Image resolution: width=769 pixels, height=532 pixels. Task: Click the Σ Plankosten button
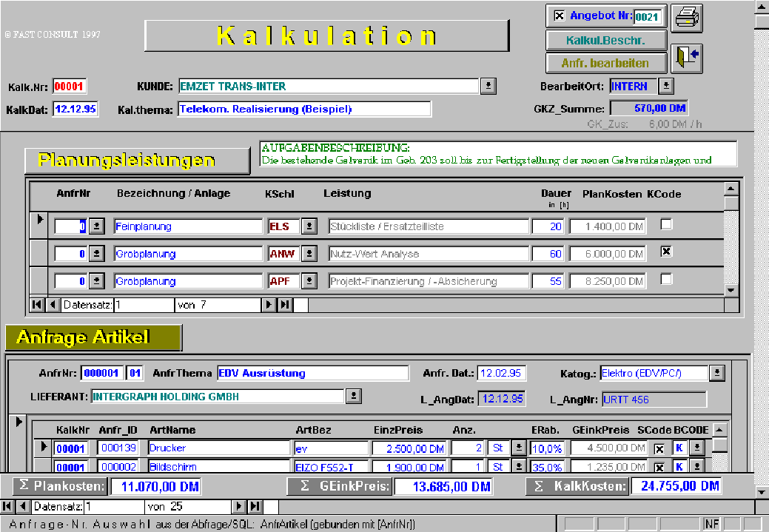59,486
